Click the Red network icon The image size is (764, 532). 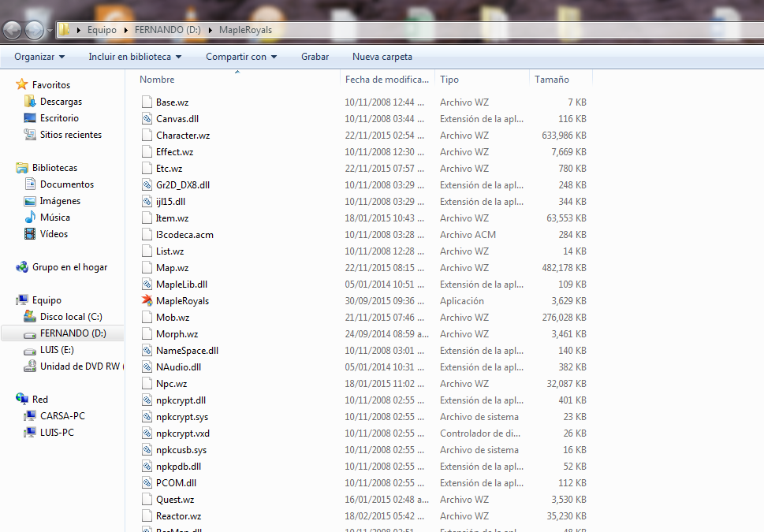[21, 399]
